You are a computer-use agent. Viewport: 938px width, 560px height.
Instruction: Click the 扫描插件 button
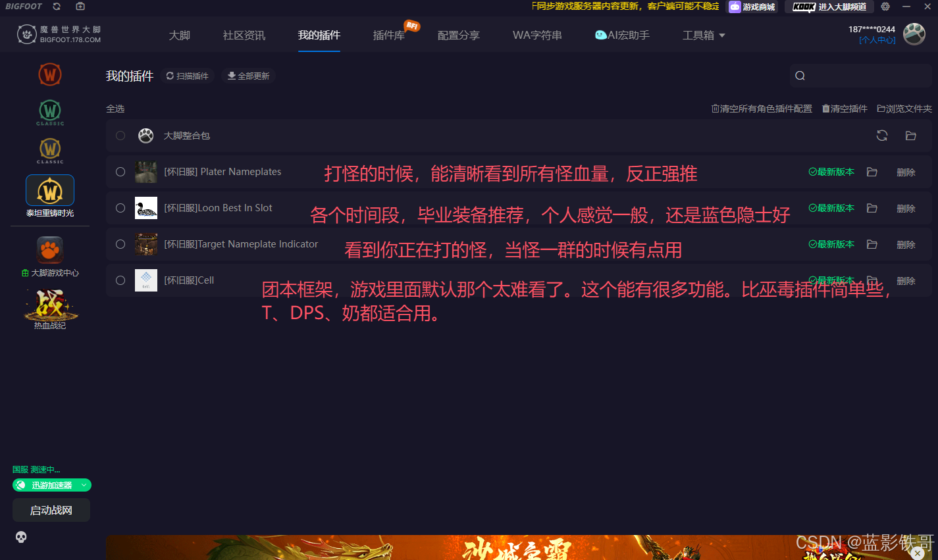[x=188, y=76]
